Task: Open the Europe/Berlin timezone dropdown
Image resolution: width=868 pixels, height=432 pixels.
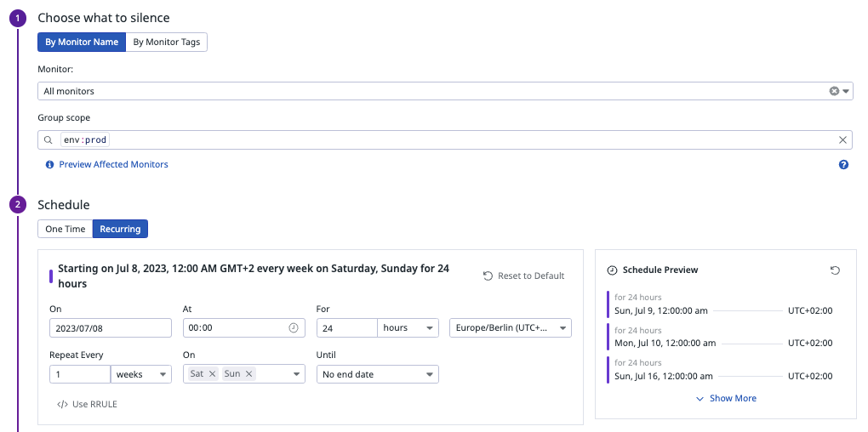Action: [511, 328]
